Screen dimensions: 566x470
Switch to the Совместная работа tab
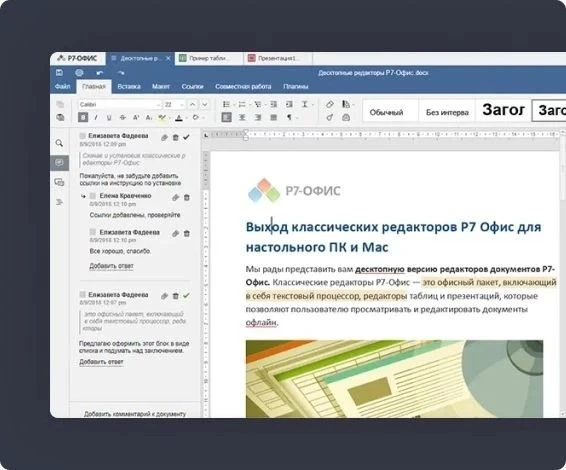pos(243,87)
